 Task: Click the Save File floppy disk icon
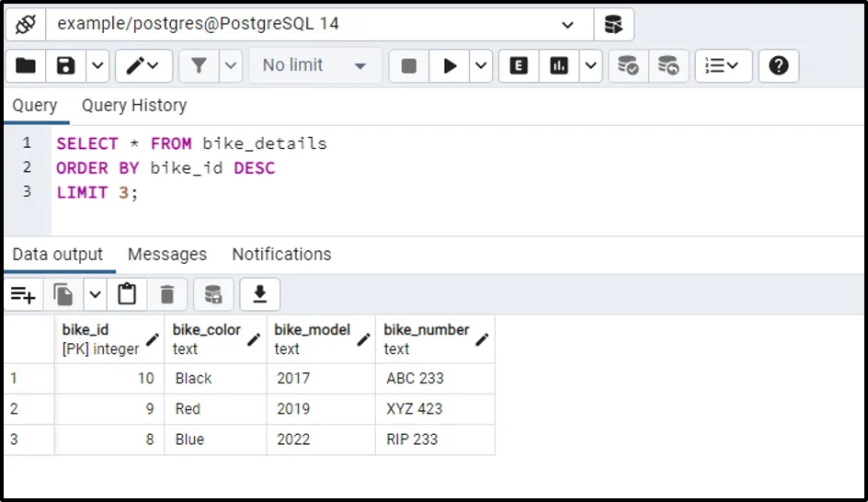pyautogui.click(x=66, y=65)
